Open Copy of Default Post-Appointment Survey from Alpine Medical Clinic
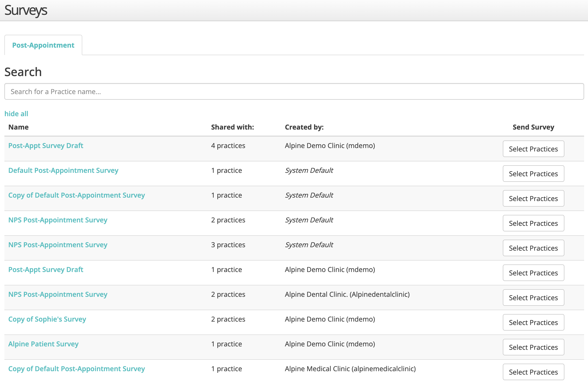This screenshot has height=386, width=588. [77, 369]
